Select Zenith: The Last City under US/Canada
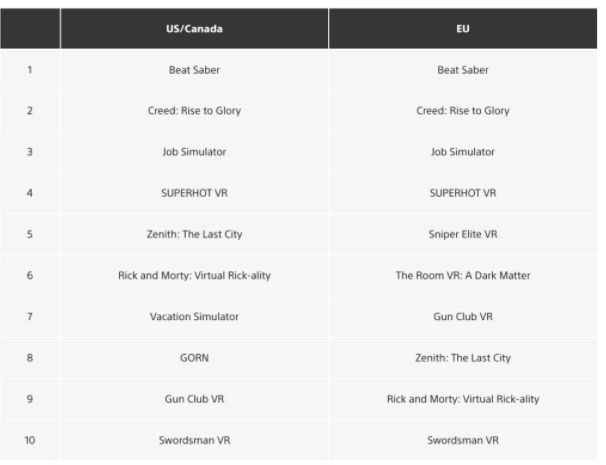Screen dimensions: 606x465 [x=194, y=234]
